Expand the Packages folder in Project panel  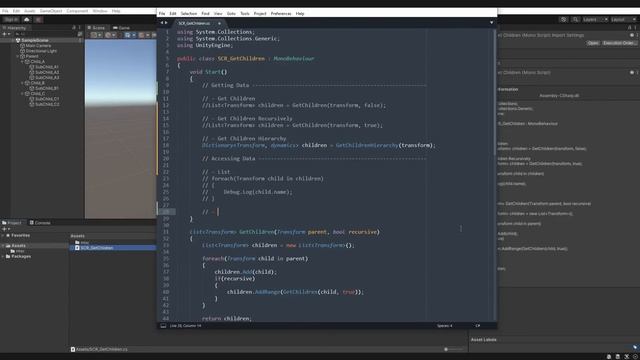pos(3,256)
